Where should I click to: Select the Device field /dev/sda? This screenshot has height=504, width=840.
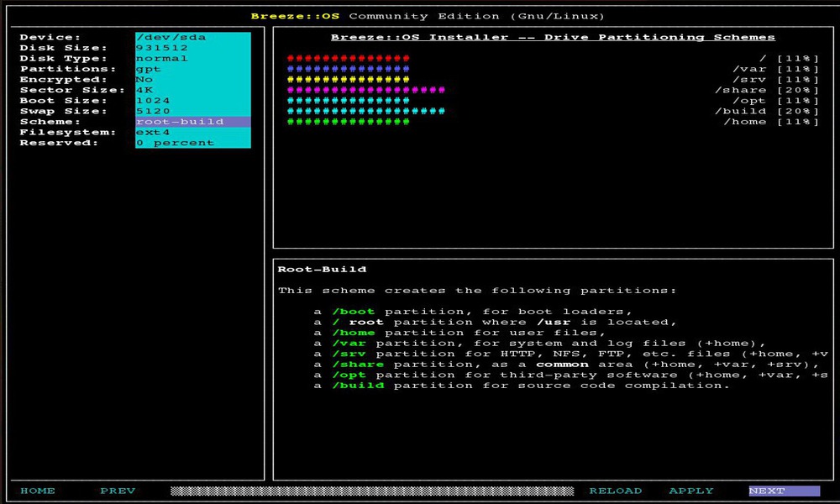pyautogui.click(x=192, y=38)
